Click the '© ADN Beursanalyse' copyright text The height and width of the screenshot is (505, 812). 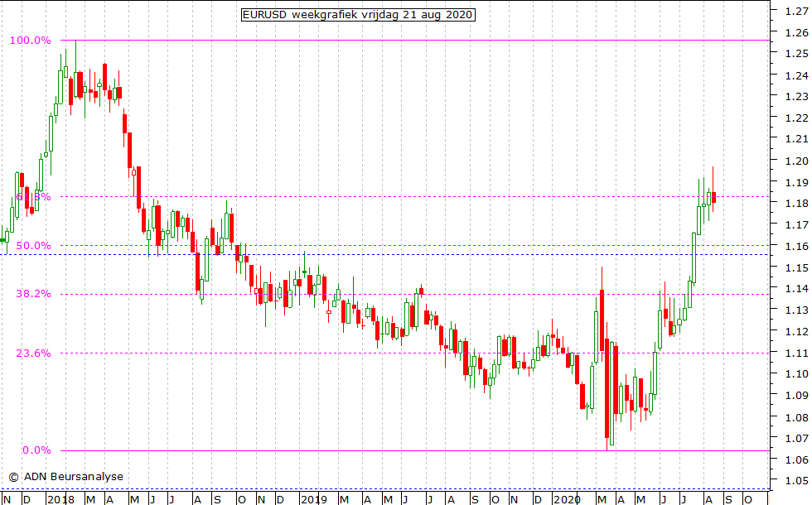click(65, 477)
